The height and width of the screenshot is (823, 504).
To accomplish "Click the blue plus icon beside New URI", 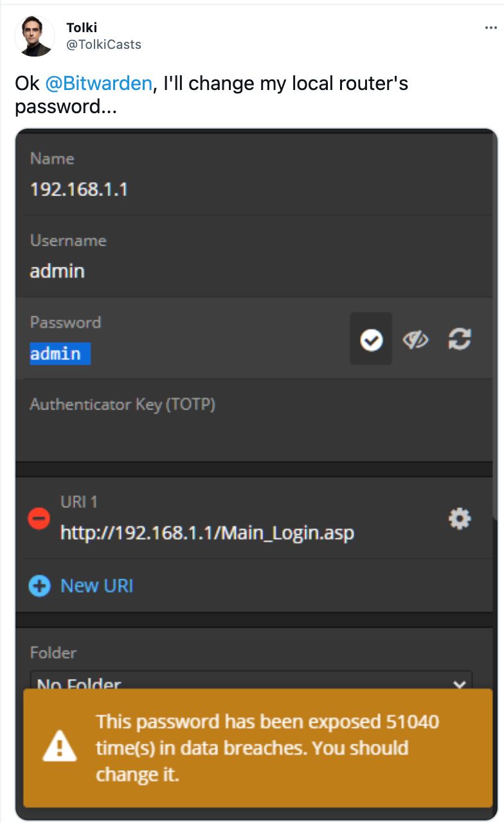I will click(x=39, y=586).
